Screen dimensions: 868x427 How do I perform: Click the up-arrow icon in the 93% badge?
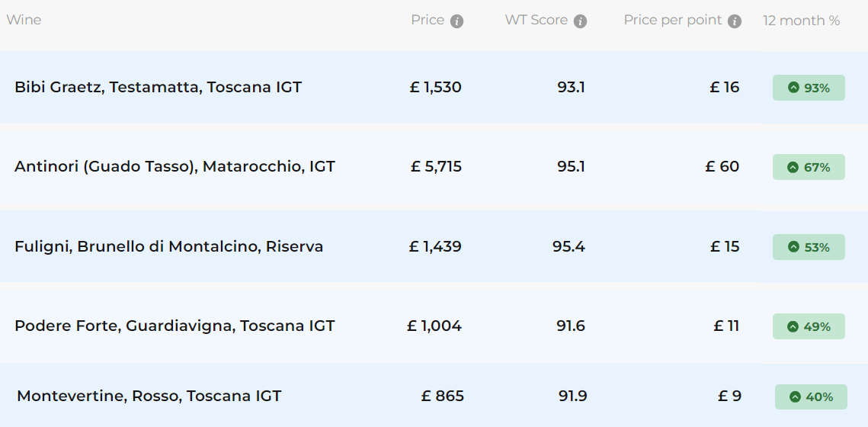click(x=793, y=88)
